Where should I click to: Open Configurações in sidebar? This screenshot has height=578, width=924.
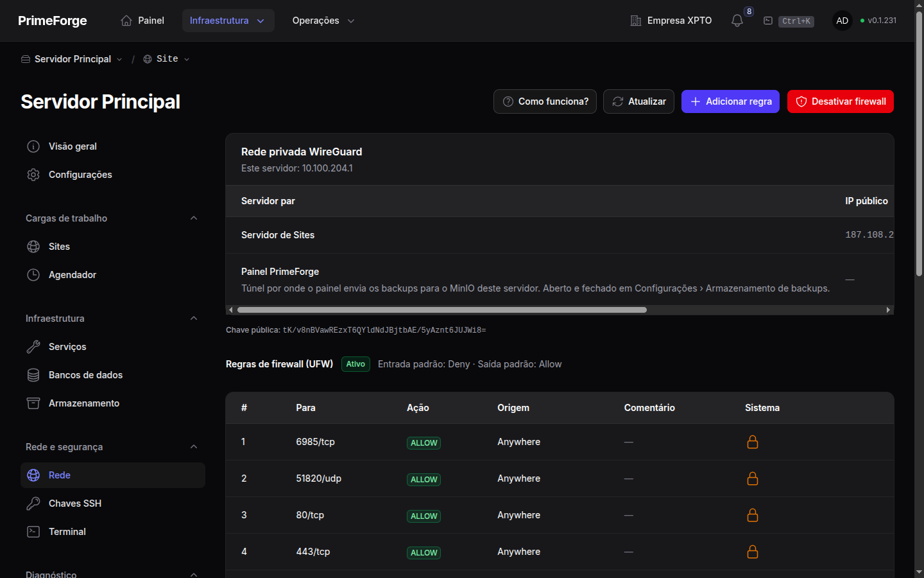pos(113,175)
